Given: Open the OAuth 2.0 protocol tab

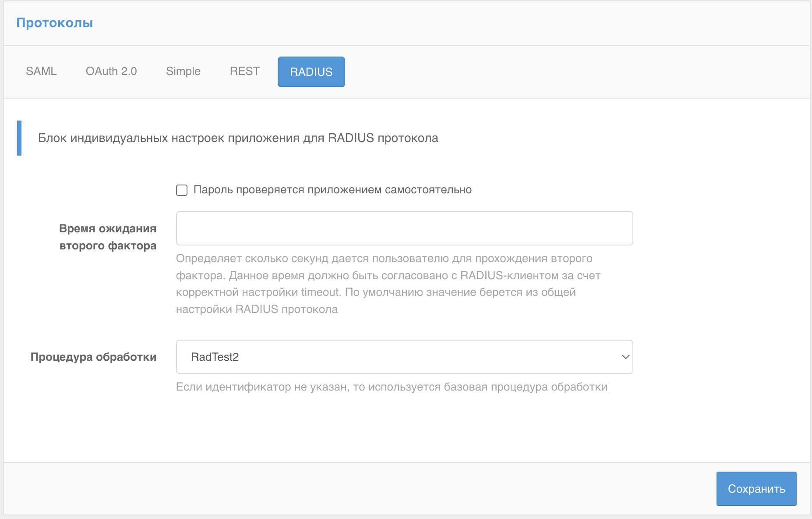Looking at the screenshot, I should 111,71.
